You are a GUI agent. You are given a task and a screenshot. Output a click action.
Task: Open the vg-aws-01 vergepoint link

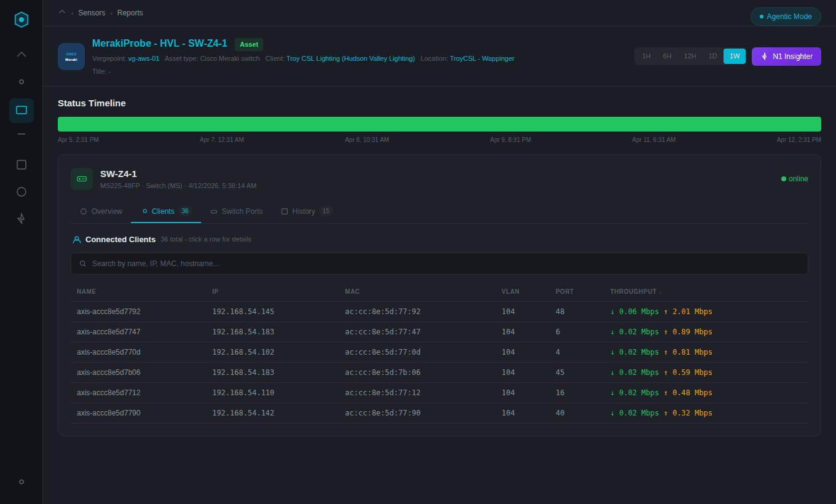coord(144,58)
